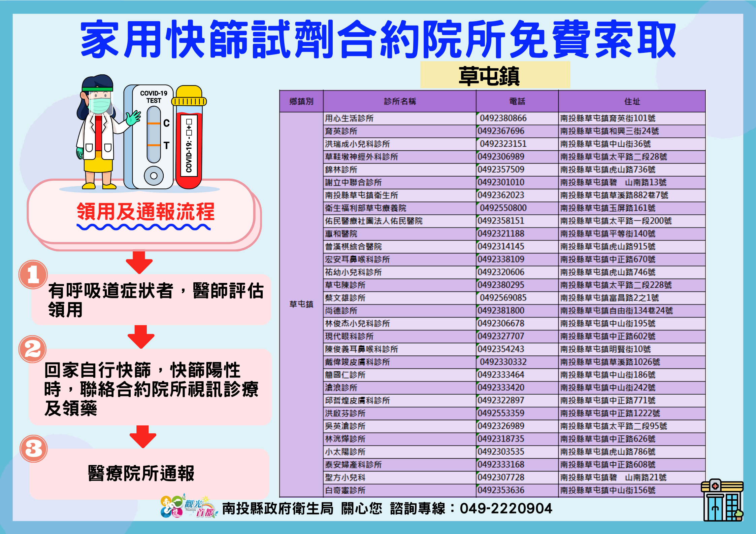Click the 佑民醫療社團法人佑民醫院 entry
Viewport: 756px width, 534px height.
coord(373,221)
